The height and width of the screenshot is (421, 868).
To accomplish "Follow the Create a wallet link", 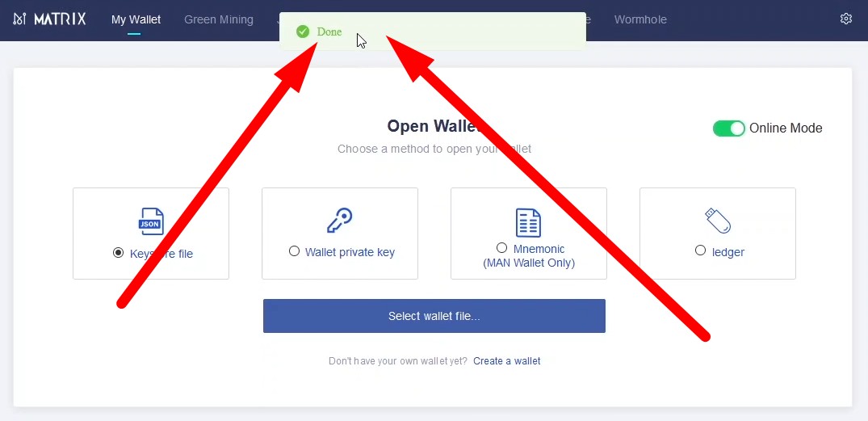I will 507,361.
